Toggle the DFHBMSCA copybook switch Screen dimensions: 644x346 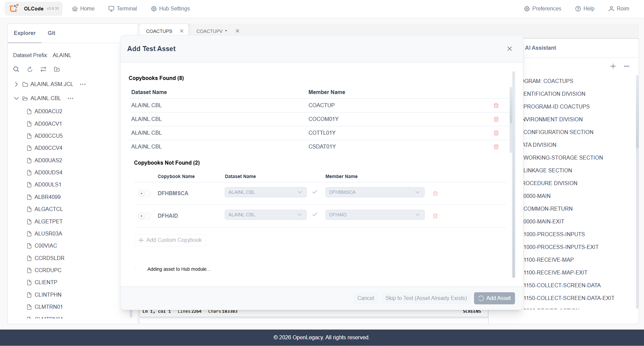point(144,193)
